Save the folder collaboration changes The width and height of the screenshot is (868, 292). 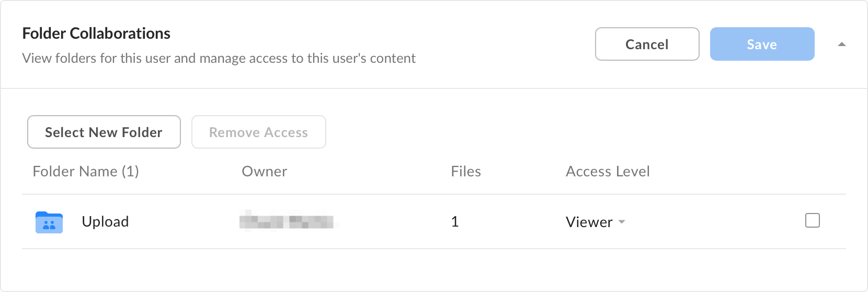tap(762, 44)
